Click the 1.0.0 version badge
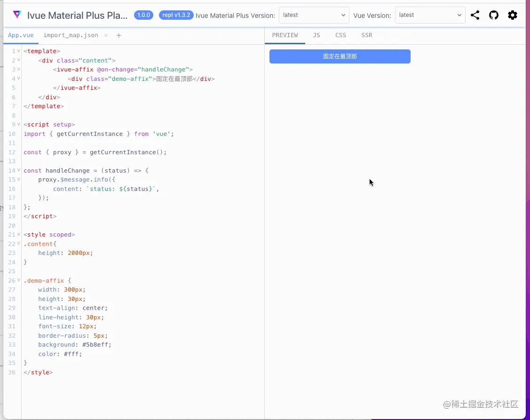Viewport: 530px width, 420px height. coord(143,15)
